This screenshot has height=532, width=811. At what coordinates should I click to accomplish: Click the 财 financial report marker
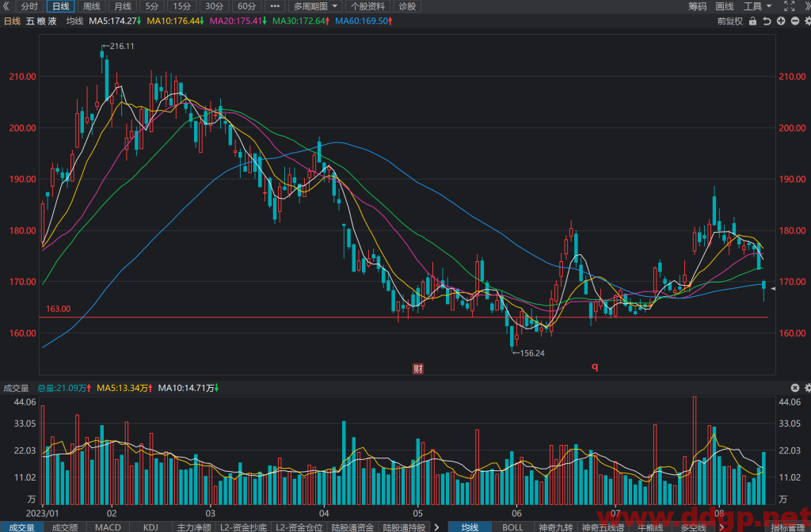click(x=418, y=369)
